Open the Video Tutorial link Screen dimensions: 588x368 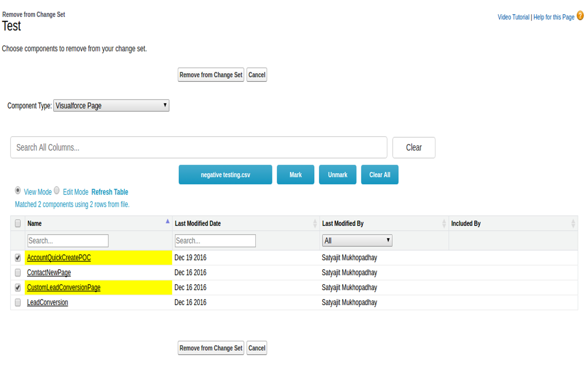[x=513, y=17]
